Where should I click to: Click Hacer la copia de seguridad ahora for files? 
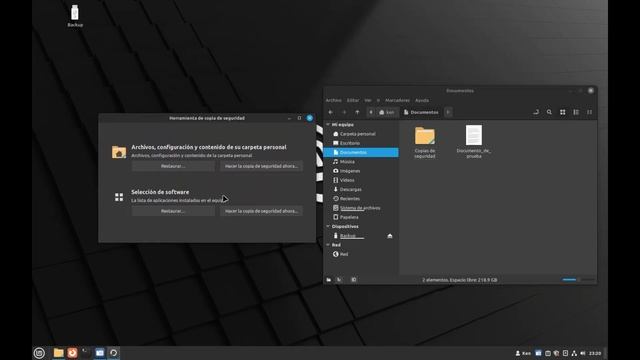click(261, 166)
